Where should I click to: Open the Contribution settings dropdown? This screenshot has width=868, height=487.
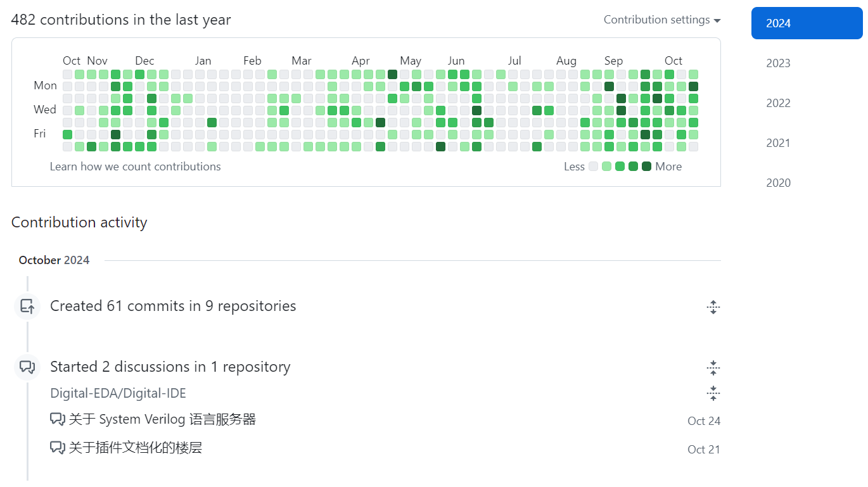(662, 20)
